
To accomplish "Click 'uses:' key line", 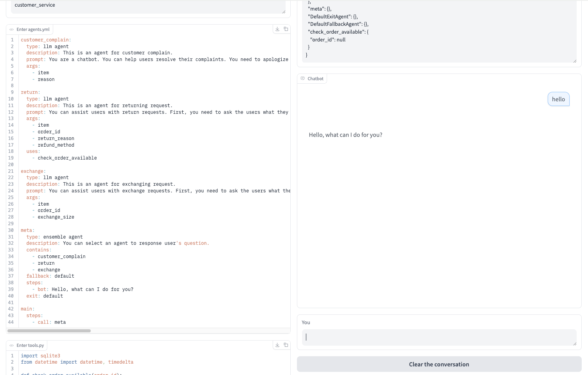I will click(x=33, y=151).
